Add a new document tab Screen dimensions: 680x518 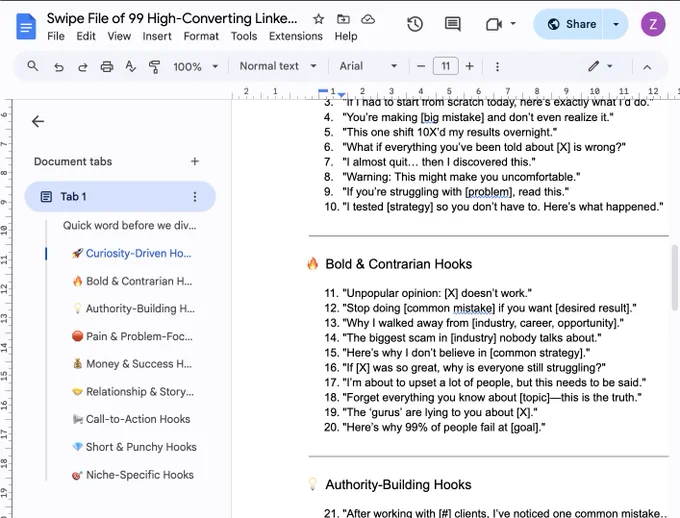click(x=195, y=161)
